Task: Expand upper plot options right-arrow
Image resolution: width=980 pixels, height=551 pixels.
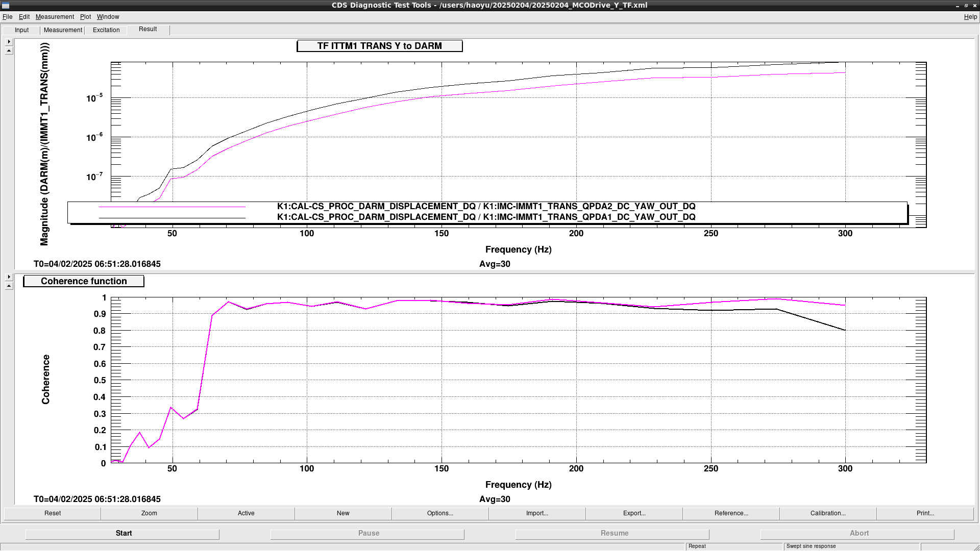Action: pos(9,42)
